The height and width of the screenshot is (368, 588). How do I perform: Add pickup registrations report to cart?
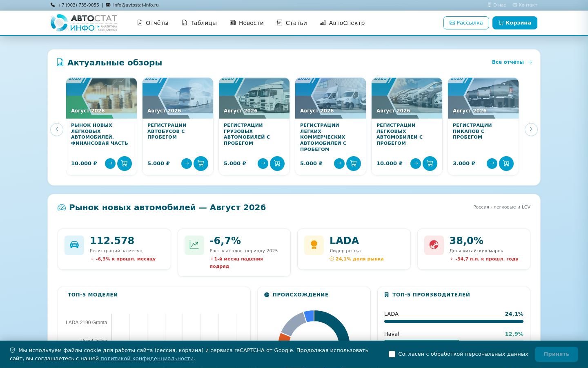506,164
